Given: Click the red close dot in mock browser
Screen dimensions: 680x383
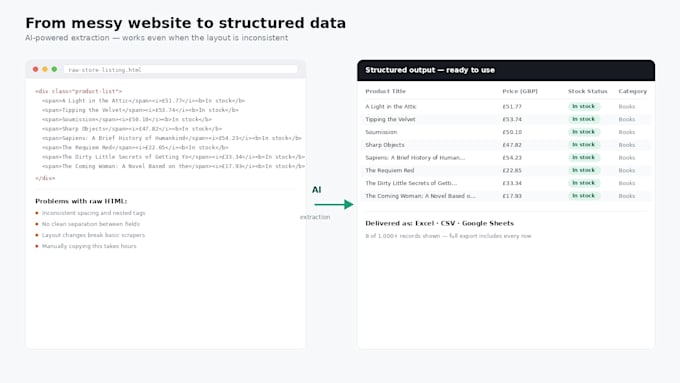Looking at the screenshot, I should [x=36, y=69].
